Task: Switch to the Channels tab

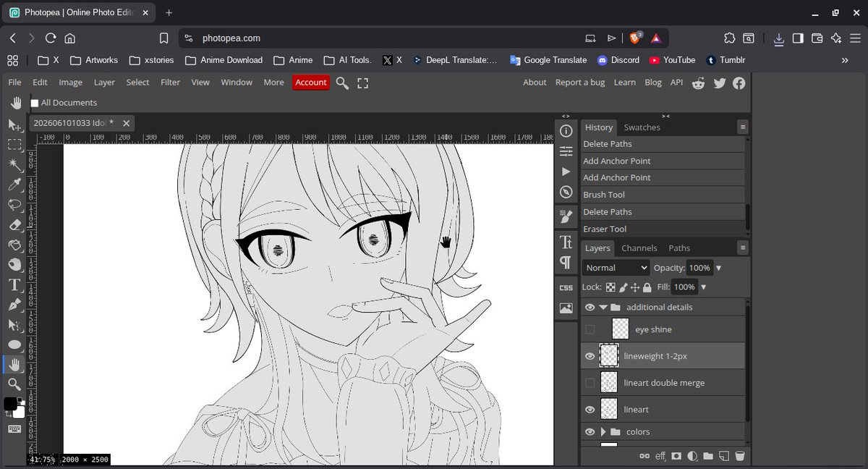Action: 639,248
